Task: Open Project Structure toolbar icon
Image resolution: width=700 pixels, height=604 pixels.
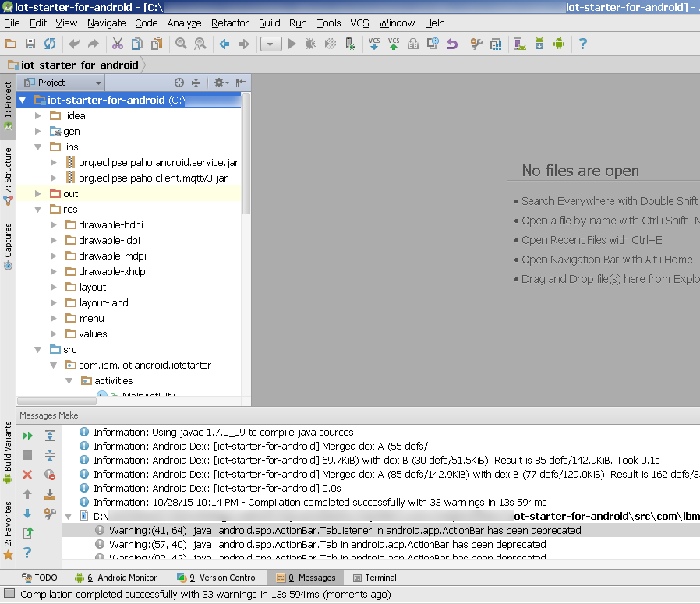Action: [496, 44]
